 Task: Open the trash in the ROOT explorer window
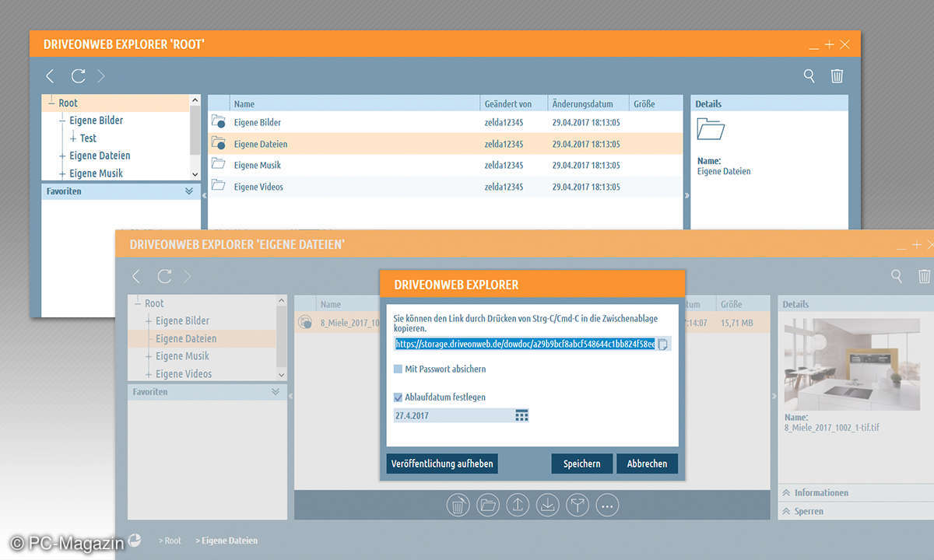click(837, 75)
